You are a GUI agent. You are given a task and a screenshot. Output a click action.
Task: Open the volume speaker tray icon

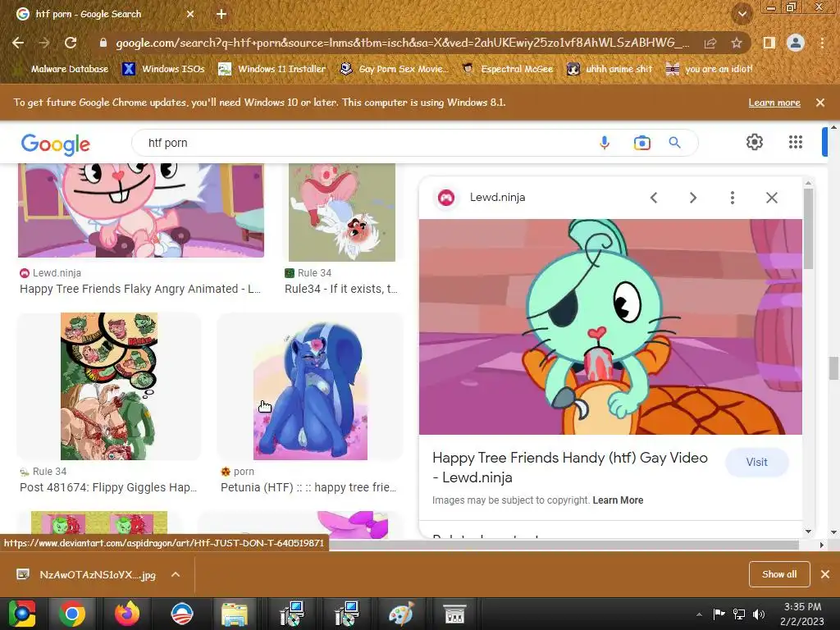[x=759, y=614]
